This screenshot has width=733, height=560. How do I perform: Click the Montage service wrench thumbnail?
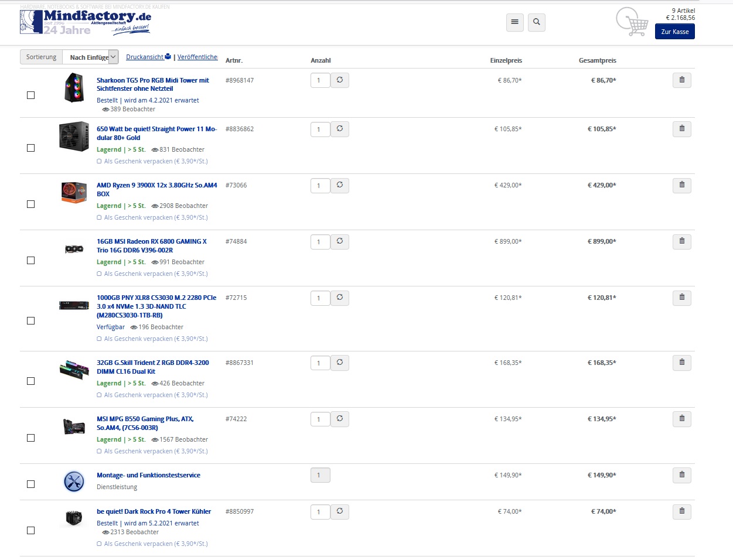[74, 482]
